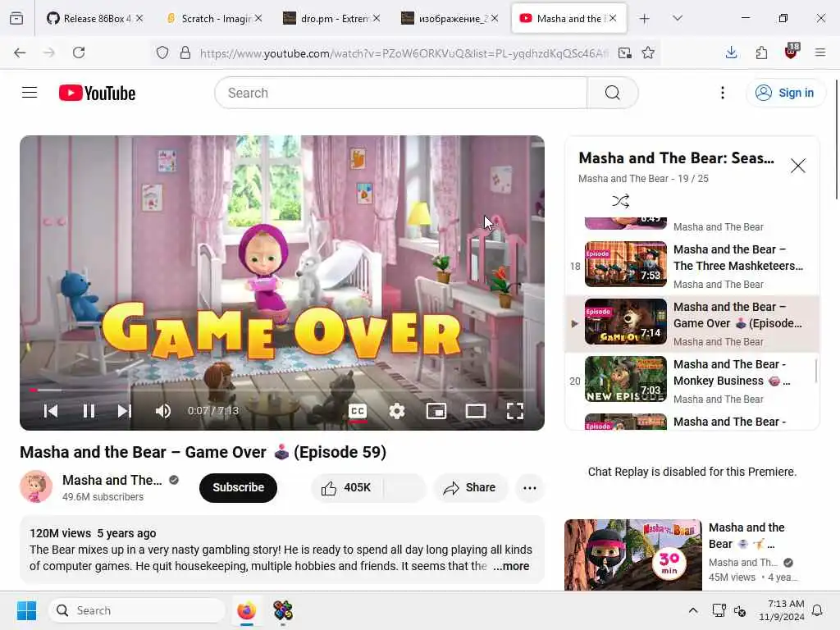Open Masha and The Bear channel avatar
This screenshot has height=630, width=840.
coord(36,486)
